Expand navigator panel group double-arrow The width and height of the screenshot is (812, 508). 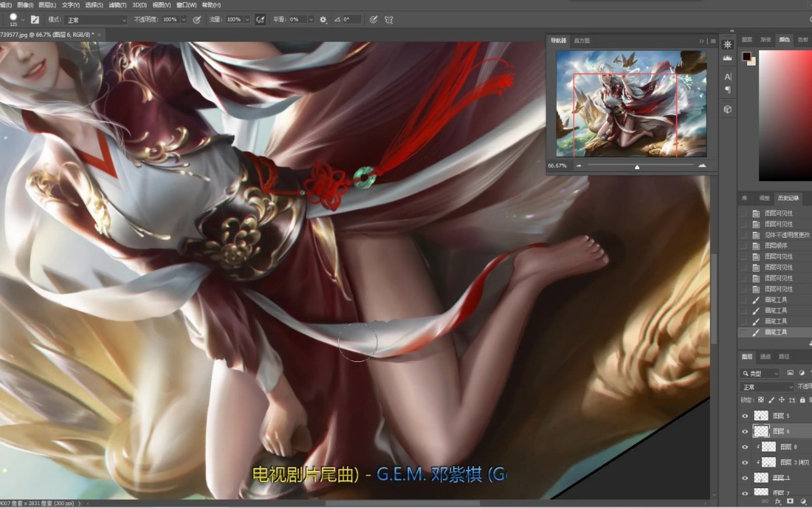pos(702,41)
